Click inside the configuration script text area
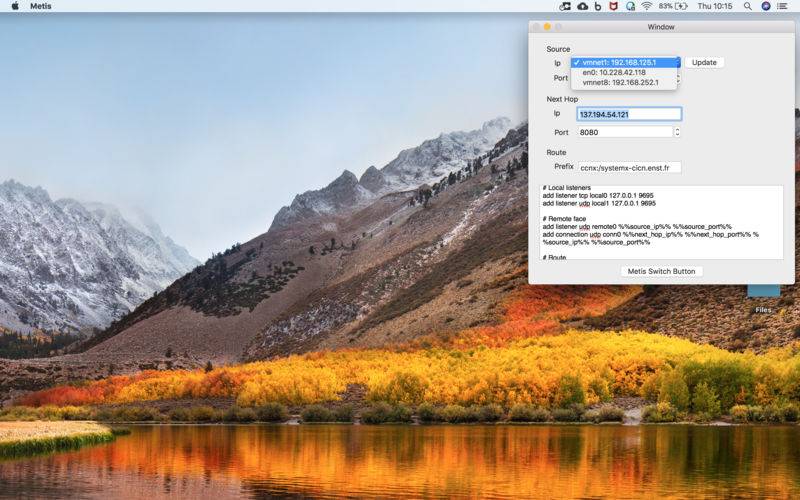Viewport: 800px width, 500px height. coord(661,222)
